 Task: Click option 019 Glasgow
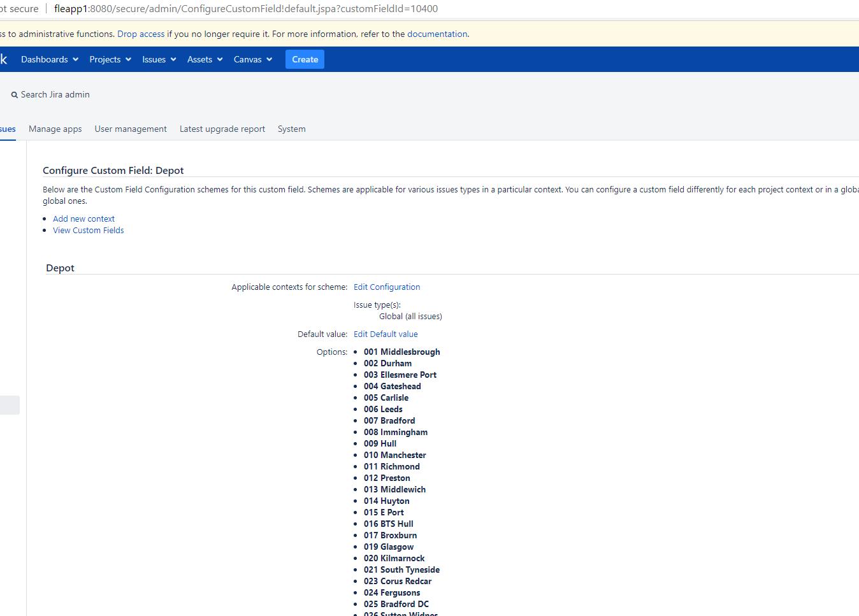(389, 547)
